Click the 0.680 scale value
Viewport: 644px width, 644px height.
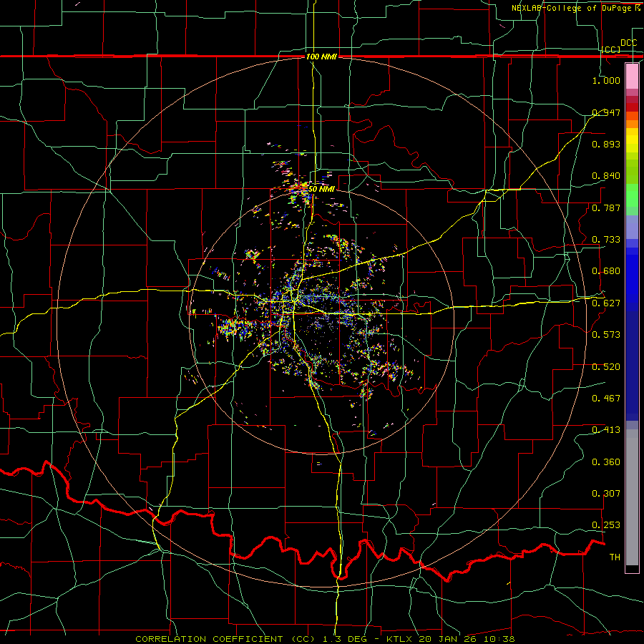click(x=606, y=271)
